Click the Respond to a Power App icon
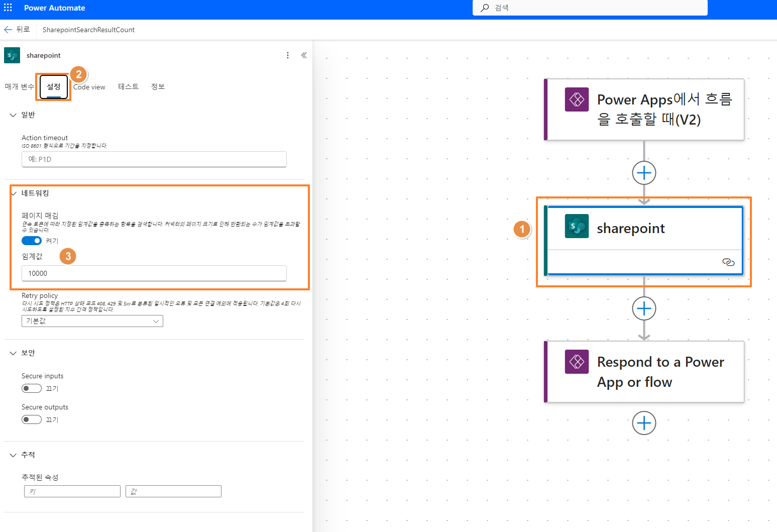Screen dimensions: 777x532 [x=577, y=362]
